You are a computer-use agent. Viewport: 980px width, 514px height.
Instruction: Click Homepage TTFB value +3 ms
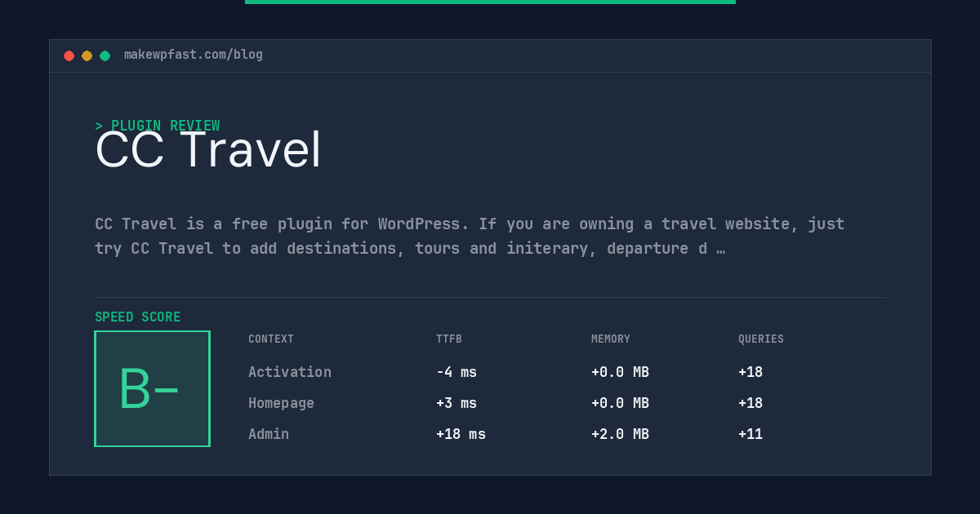[457, 403]
